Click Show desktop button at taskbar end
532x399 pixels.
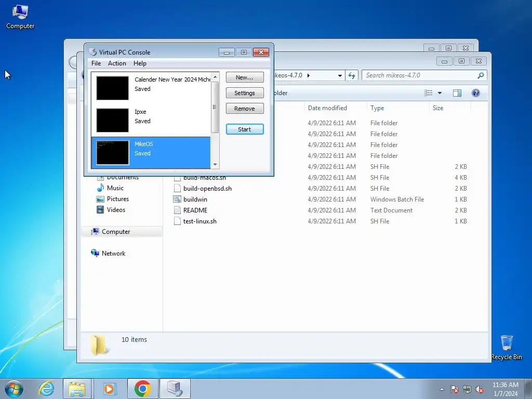coord(528,389)
